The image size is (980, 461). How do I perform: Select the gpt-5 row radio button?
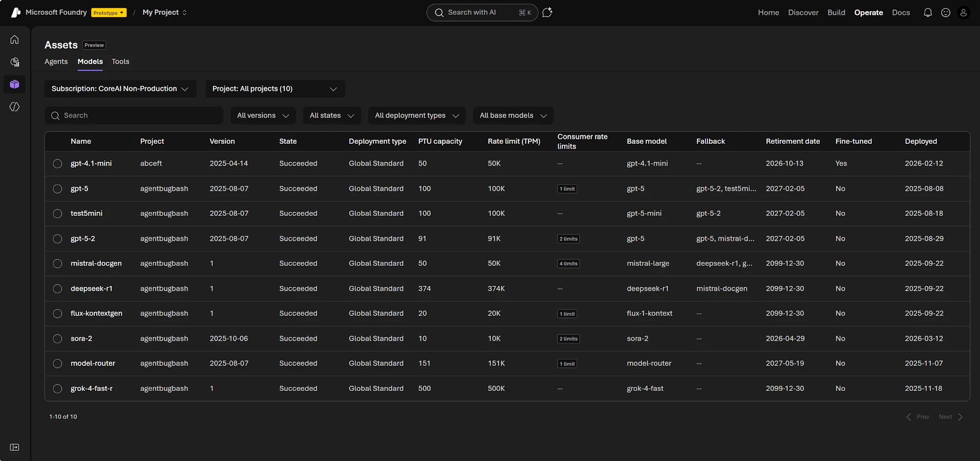coord(57,189)
